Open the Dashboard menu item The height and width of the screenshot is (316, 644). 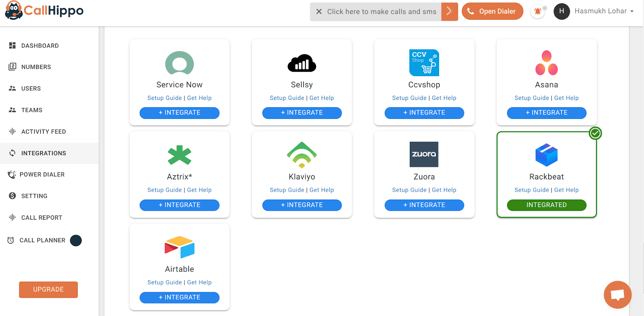pos(49,46)
